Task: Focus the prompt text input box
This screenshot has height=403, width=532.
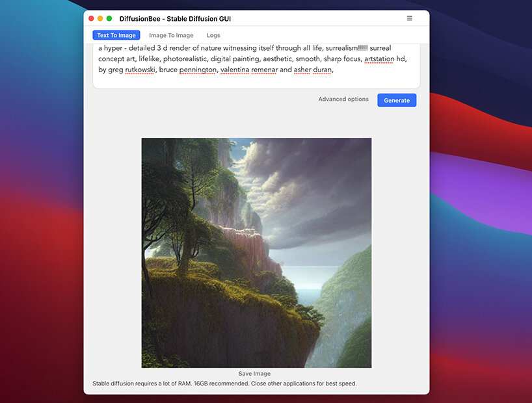Action: click(x=256, y=78)
